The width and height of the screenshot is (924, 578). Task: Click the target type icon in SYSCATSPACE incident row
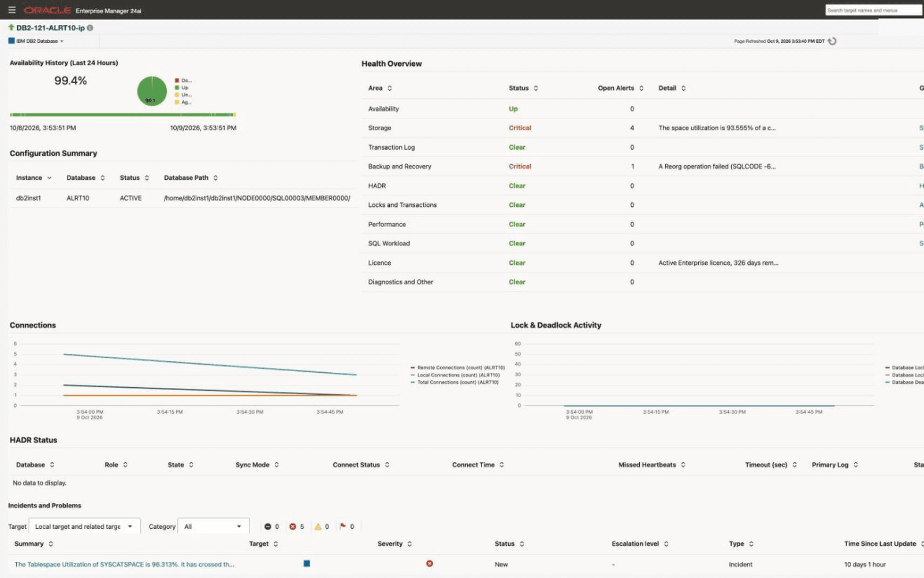tap(307, 564)
